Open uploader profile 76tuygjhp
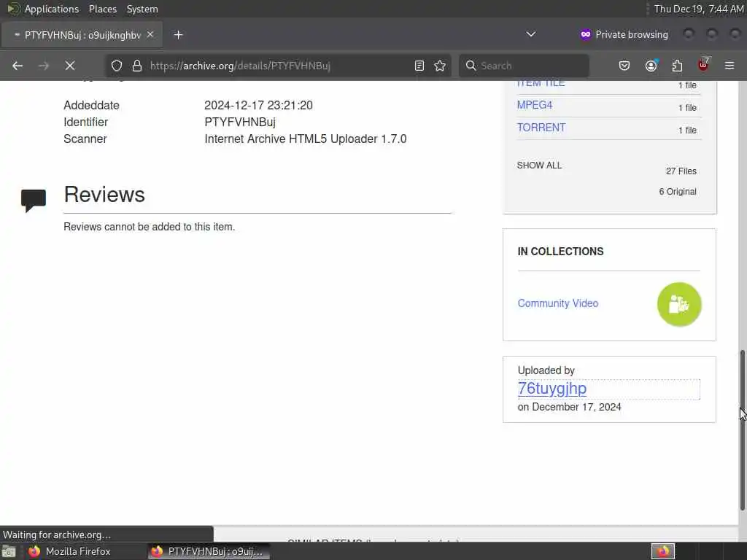 552,389
